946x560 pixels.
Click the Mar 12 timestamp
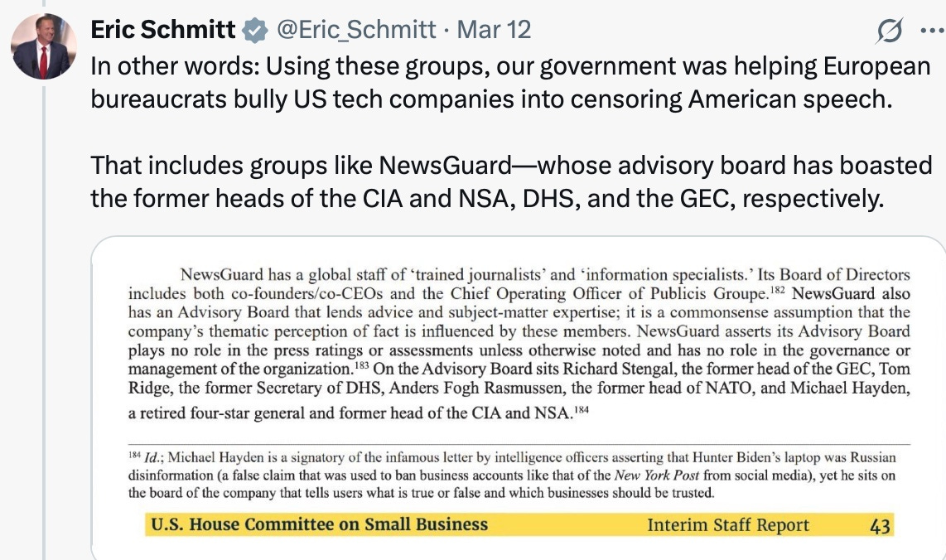pyautogui.click(x=494, y=30)
